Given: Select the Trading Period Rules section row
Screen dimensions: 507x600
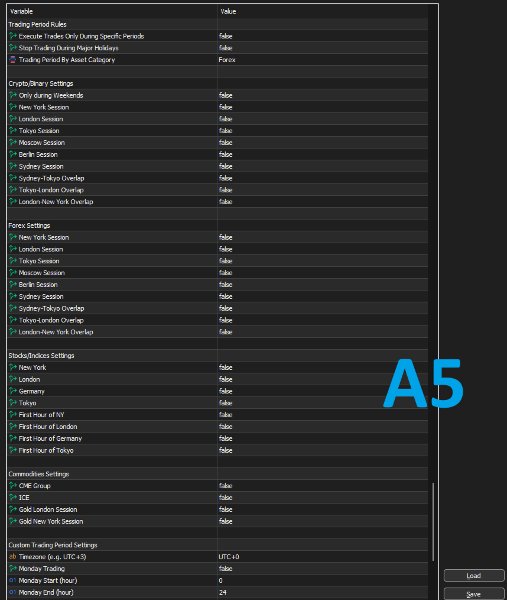Looking at the screenshot, I should [x=217, y=24].
